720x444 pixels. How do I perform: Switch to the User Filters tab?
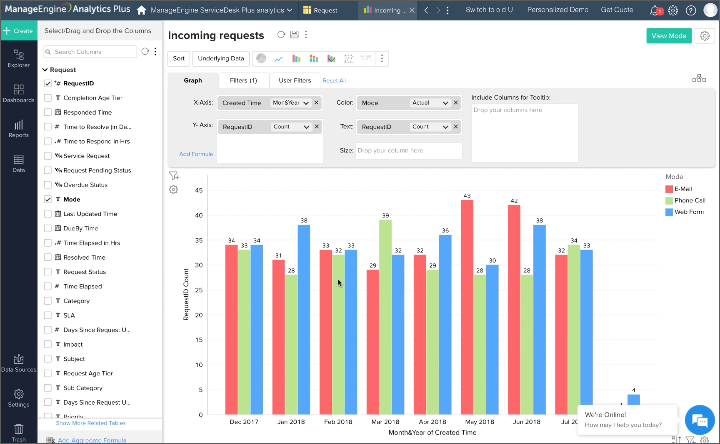[294, 80]
